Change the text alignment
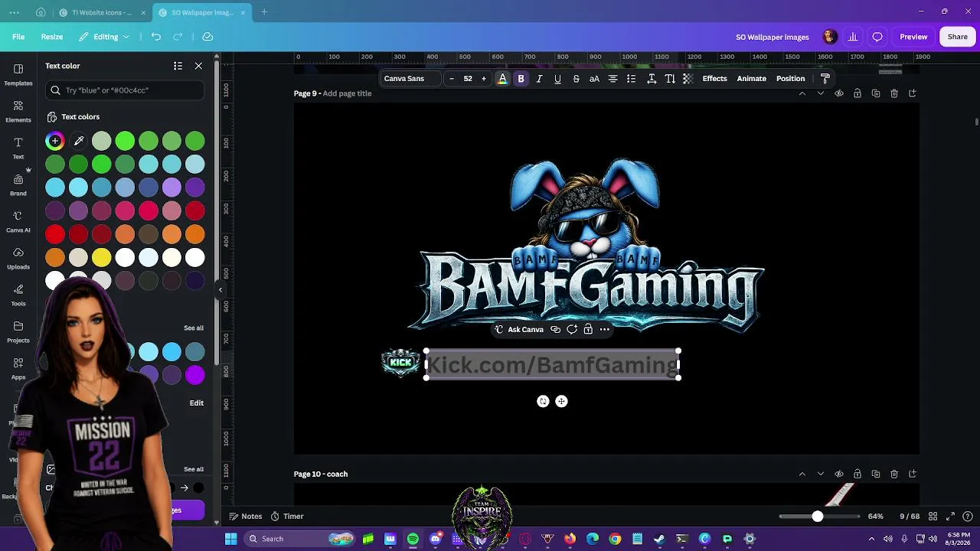This screenshot has width=980, height=551. 612,79
